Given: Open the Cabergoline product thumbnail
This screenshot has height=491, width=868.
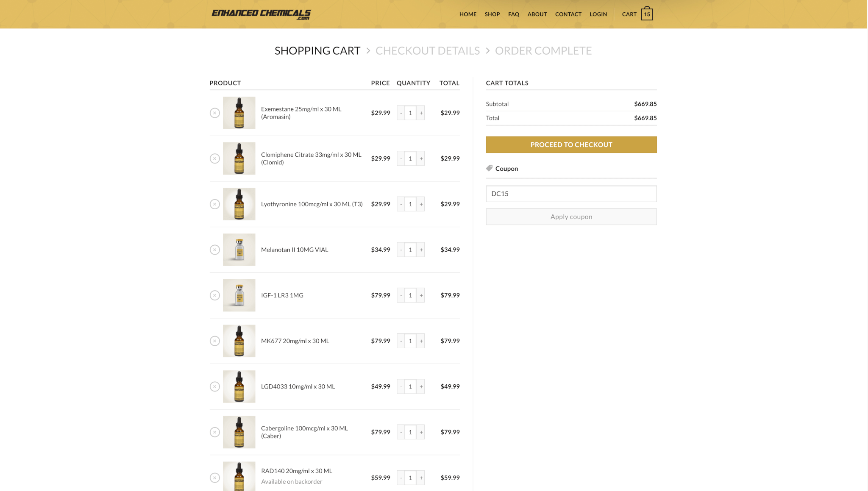Looking at the screenshot, I should pyautogui.click(x=239, y=432).
